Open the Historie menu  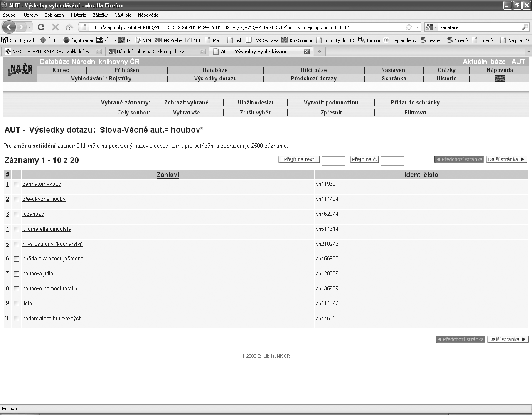pos(79,15)
